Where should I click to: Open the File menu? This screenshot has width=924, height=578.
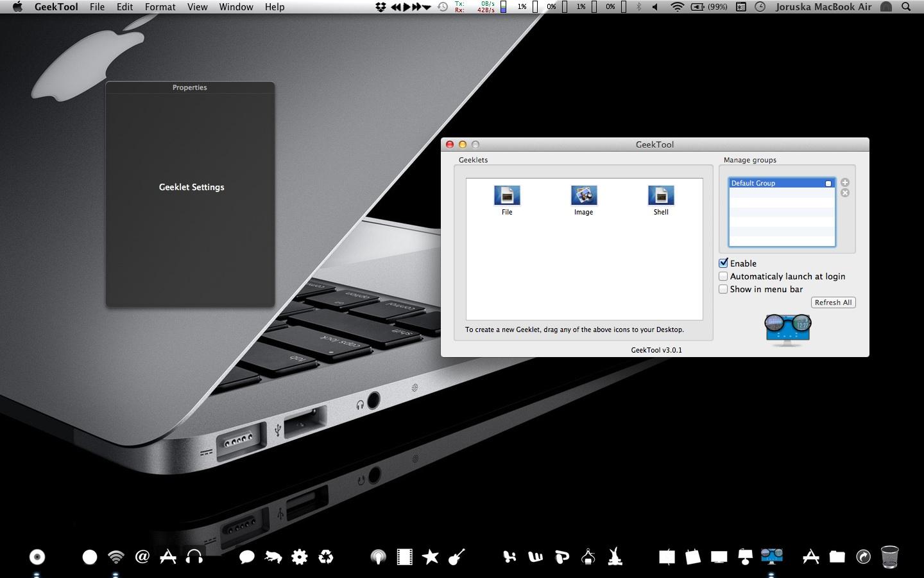pos(98,7)
